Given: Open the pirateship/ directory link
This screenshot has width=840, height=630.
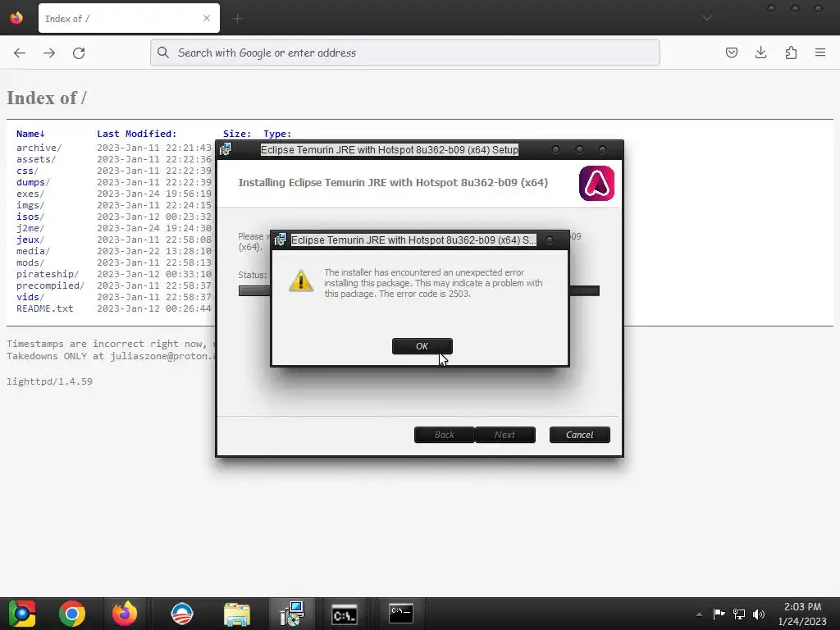Looking at the screenshot, I should pyautogui.click(x=47, y=274).
